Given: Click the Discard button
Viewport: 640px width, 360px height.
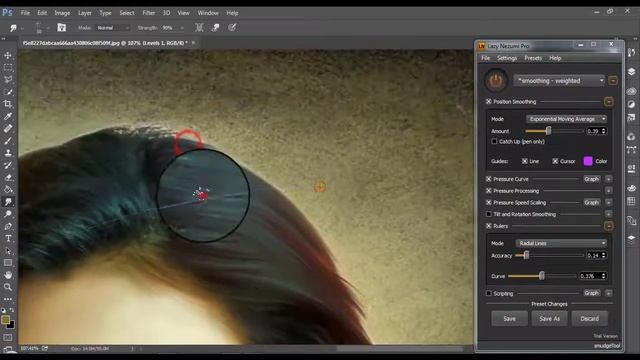Looking at the screenshot, I should coord(589,319).
